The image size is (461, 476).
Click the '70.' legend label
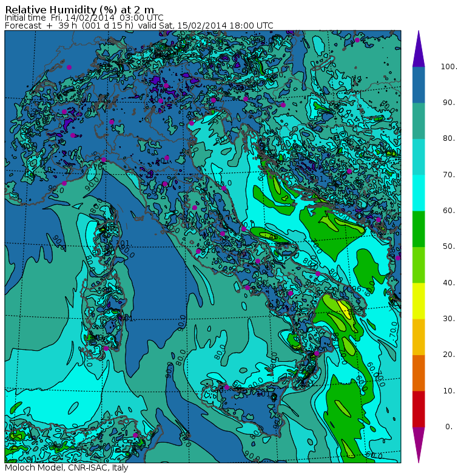pos(449,175)
